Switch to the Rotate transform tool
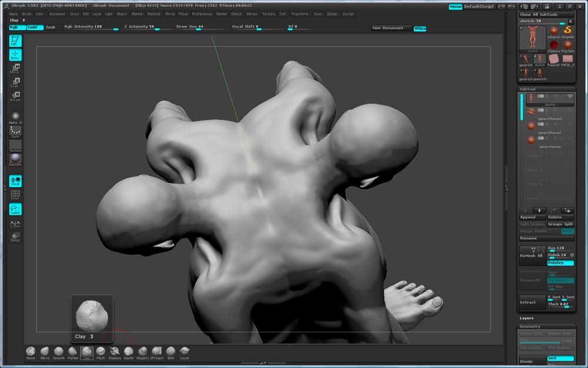The height and width of the screenshot is (368, 588). [x=15, y=96]
